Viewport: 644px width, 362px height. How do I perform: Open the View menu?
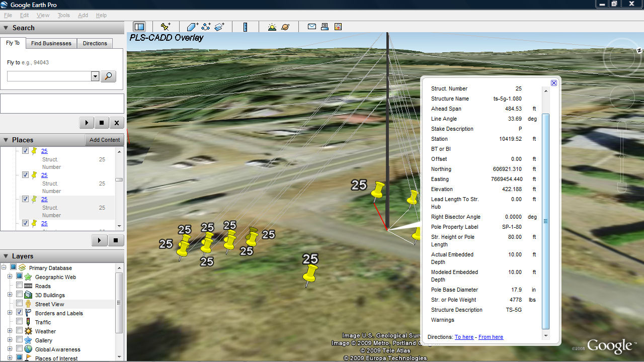click(x=43, y=15)
